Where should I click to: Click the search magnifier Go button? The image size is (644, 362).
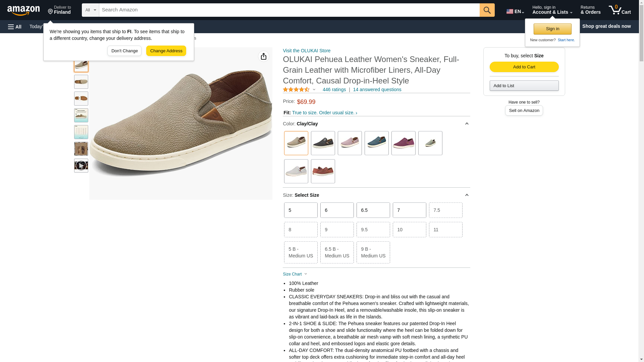pyautogui.click(x=487, y=10)
